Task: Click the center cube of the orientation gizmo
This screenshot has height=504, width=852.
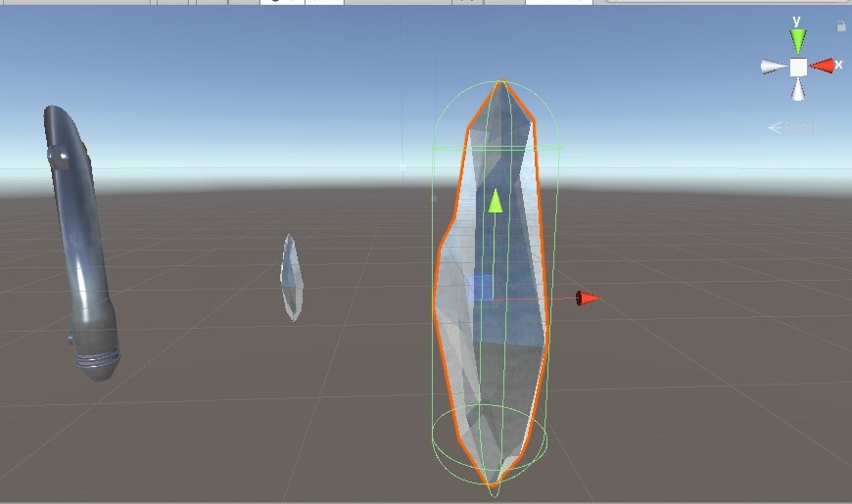Action: point(798,68)
